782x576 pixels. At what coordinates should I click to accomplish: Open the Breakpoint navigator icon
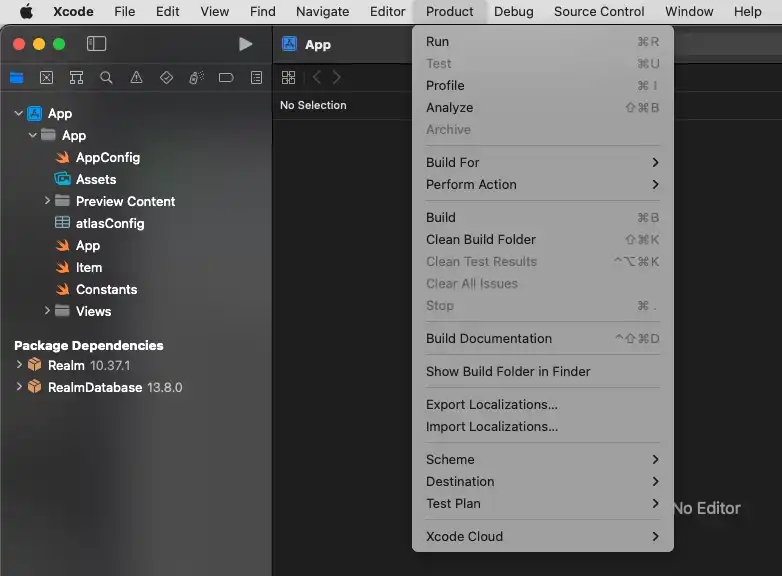226,78
